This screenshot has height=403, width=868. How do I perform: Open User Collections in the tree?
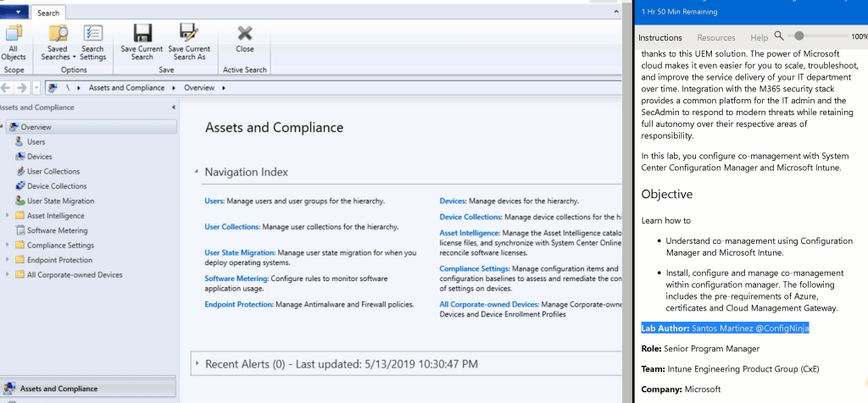[x=53, y=171]
